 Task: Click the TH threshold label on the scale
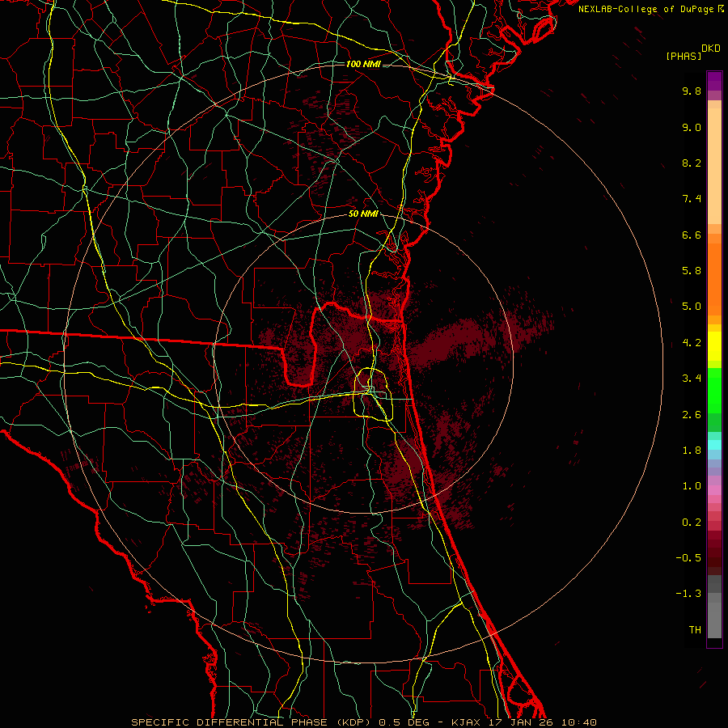695,630
